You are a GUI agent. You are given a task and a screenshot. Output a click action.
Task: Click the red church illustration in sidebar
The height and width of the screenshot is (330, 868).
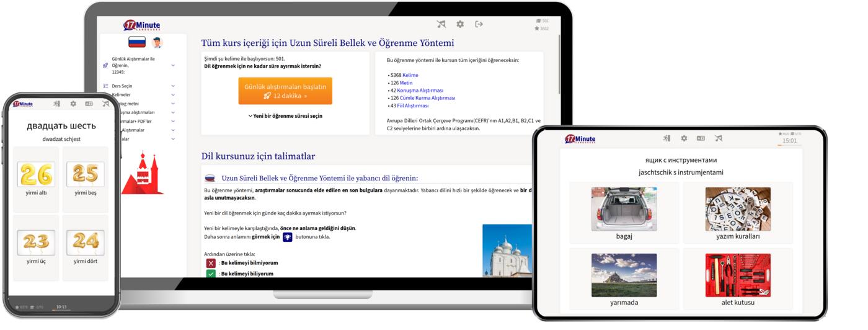point(142,172)
